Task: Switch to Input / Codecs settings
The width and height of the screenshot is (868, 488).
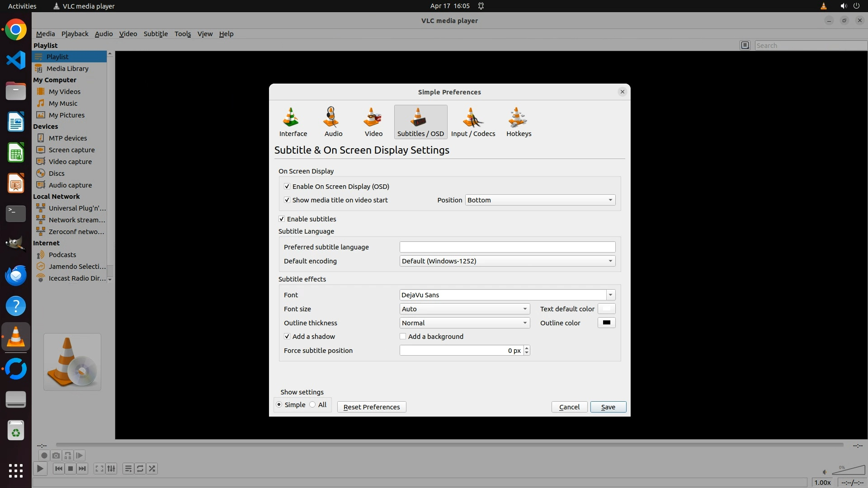Action: pos(473,122)
